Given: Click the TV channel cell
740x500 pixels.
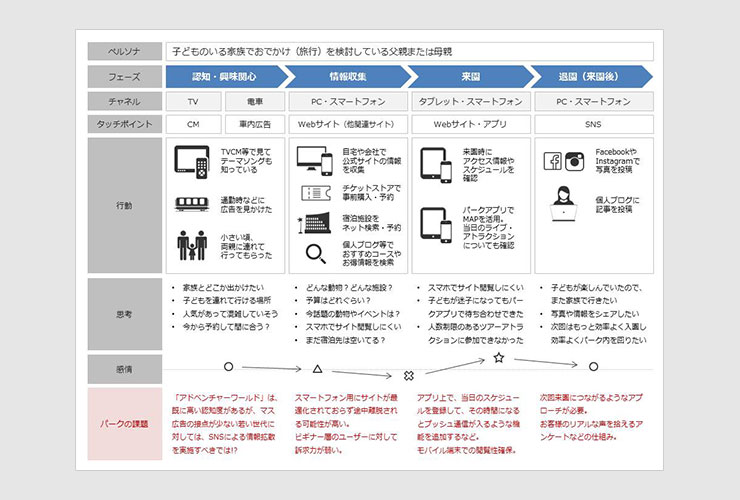Looking at the screenshot, I should tap(193, 102).
